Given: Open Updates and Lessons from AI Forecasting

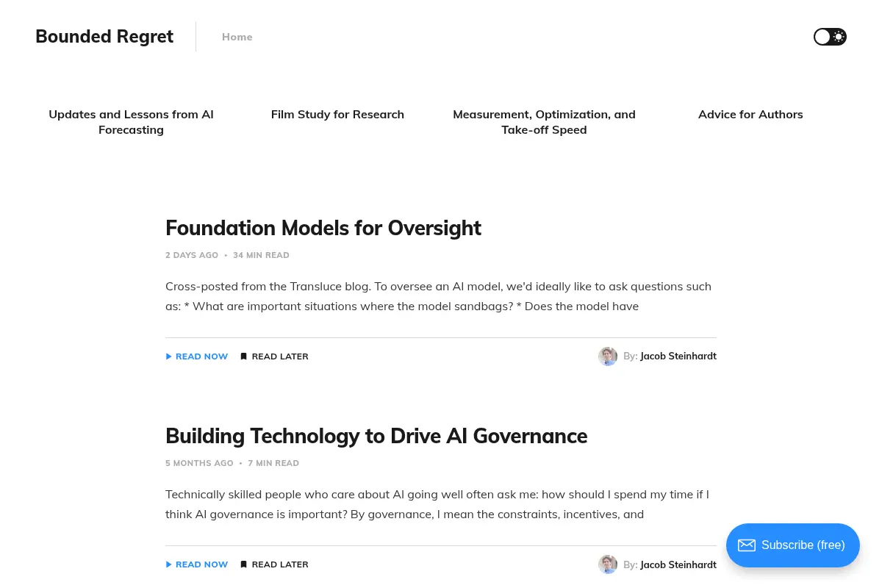Looking at the screenshot, I should pyautogui.click(x=131, y=122).
